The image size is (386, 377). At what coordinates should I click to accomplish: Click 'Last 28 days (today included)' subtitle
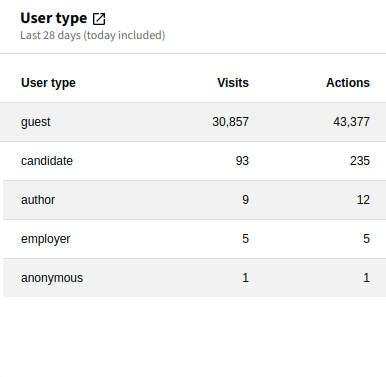[x=93, y=35]
